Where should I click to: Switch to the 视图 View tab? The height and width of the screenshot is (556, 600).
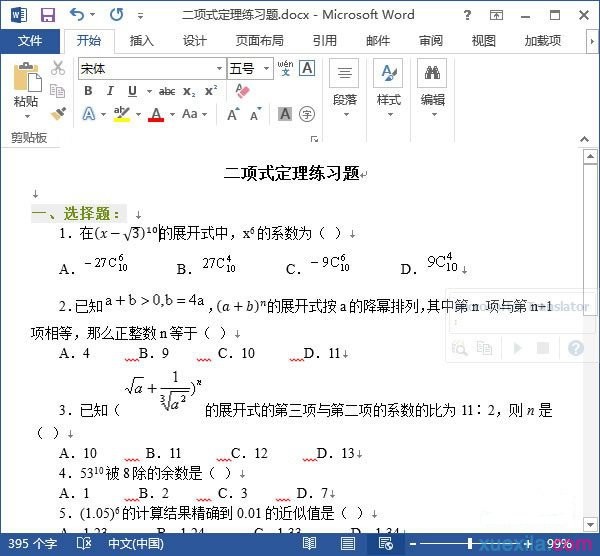[x=484, y=41]
